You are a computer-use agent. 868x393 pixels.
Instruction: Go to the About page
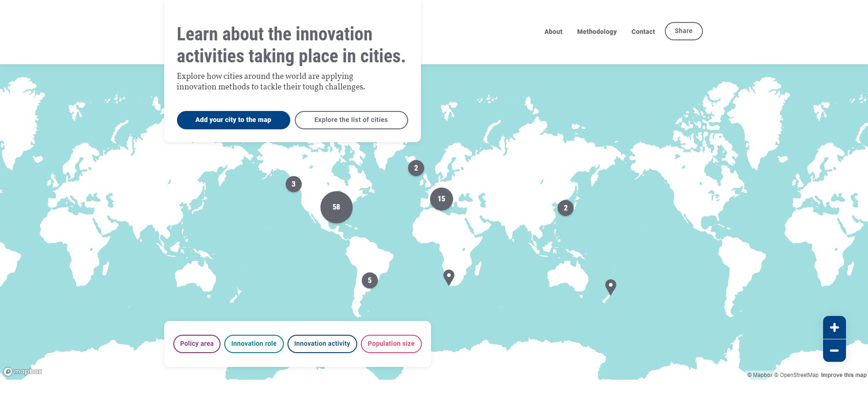coord(553,32)
